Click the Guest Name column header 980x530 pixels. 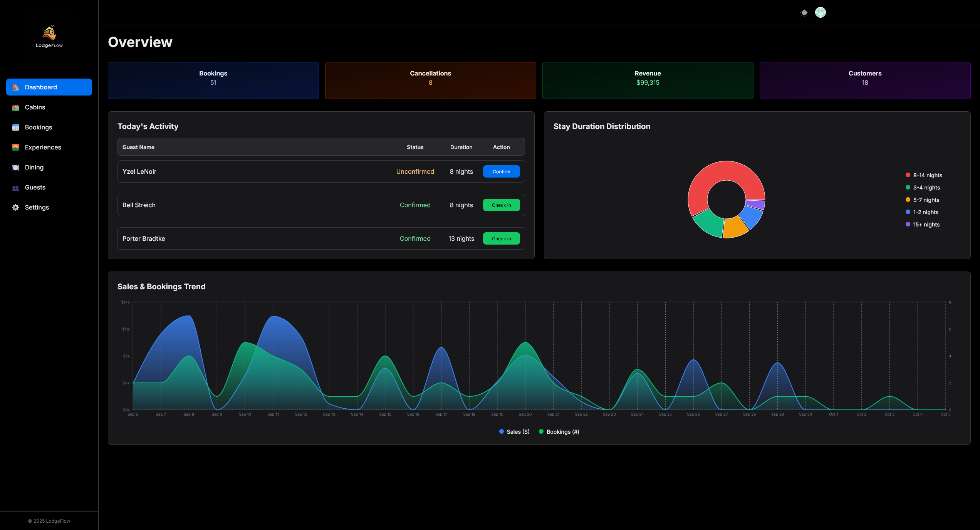pos(138,147)
